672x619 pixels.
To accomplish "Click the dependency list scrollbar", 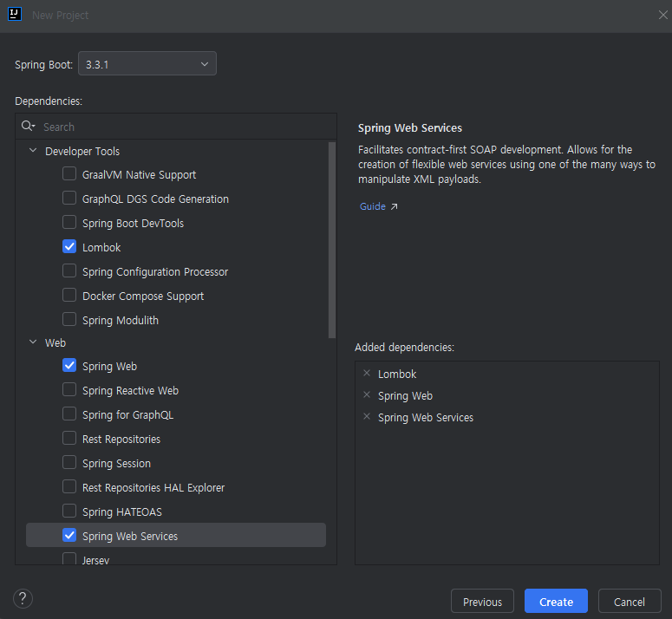I will (332, 240).
